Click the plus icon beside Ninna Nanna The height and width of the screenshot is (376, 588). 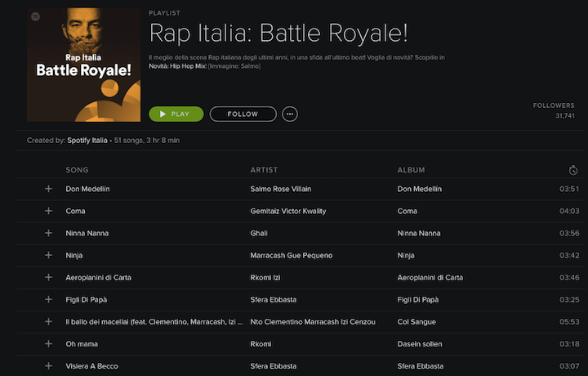(x=48, y=233)
